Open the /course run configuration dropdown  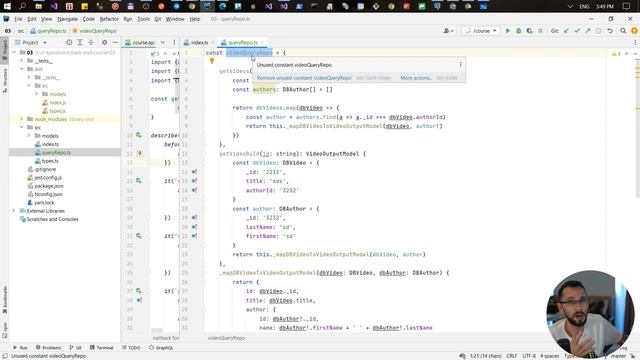point(481,31)
